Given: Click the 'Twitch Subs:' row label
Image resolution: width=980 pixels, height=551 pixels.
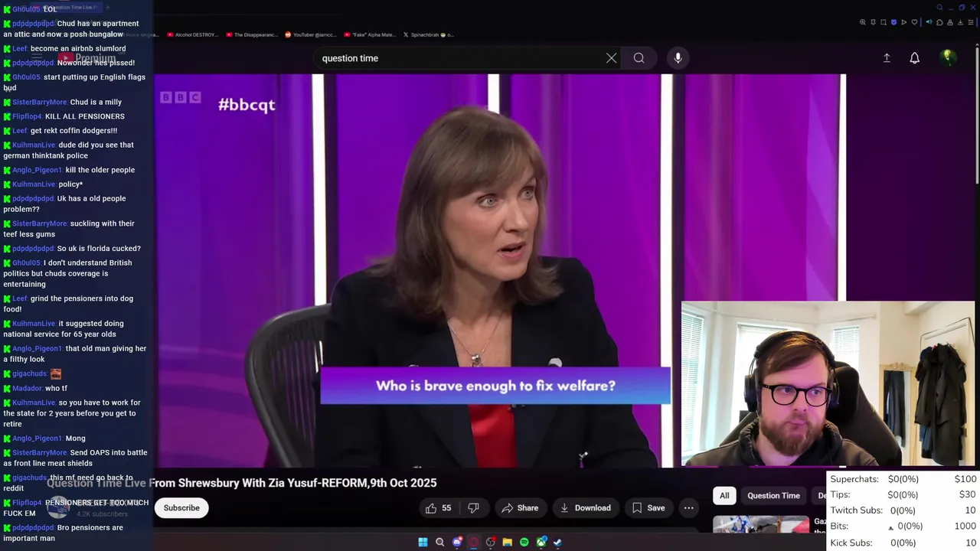Looking at the screenshot, I should 856,510.
